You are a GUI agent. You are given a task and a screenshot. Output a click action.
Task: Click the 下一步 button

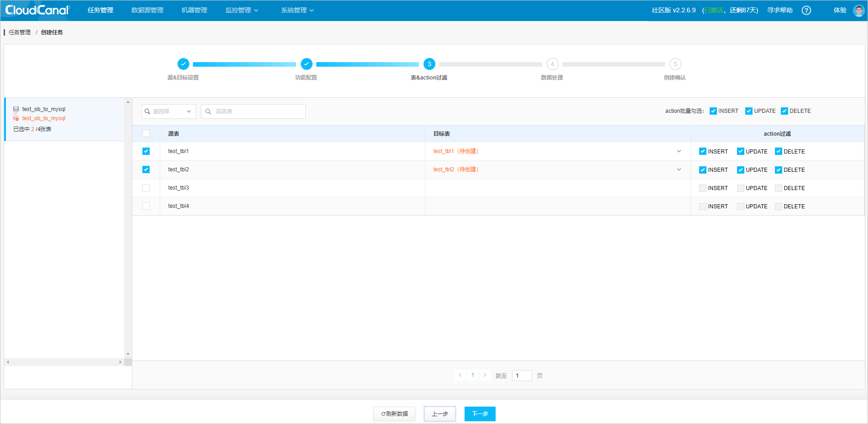click(480, 413)
